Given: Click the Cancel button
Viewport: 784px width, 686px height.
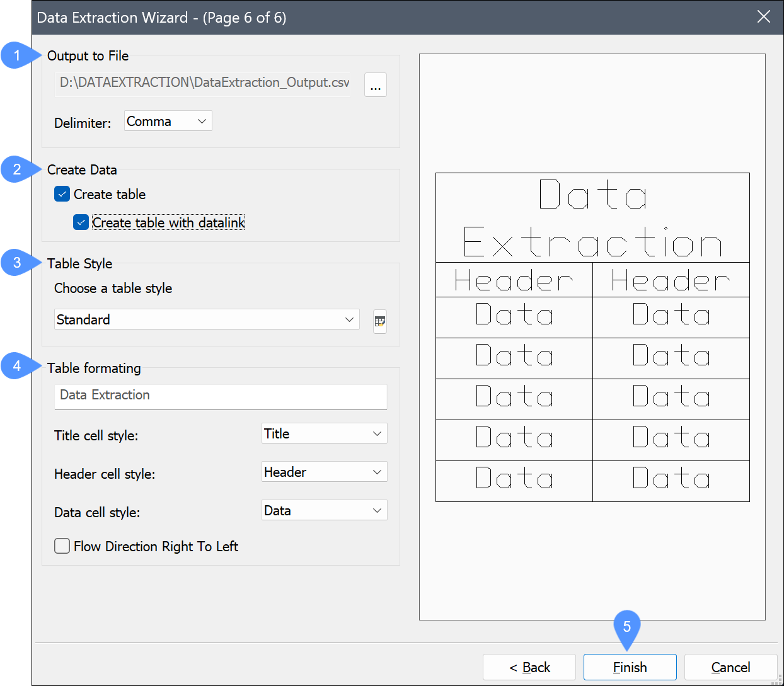Looking at the screenshot, I should click(730, 667).
